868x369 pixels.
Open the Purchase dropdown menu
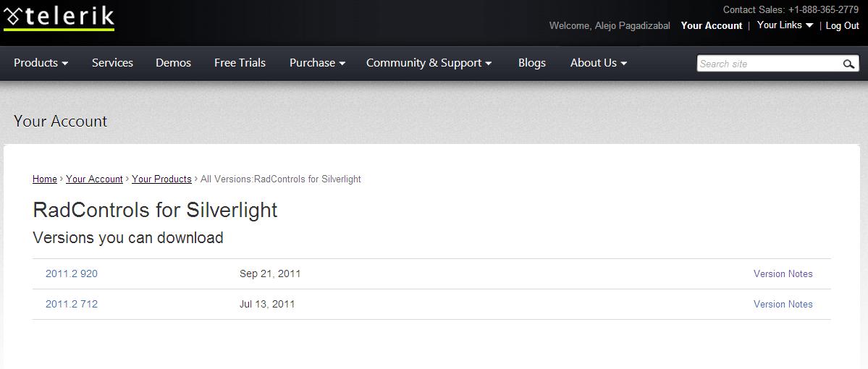point(317,63)
